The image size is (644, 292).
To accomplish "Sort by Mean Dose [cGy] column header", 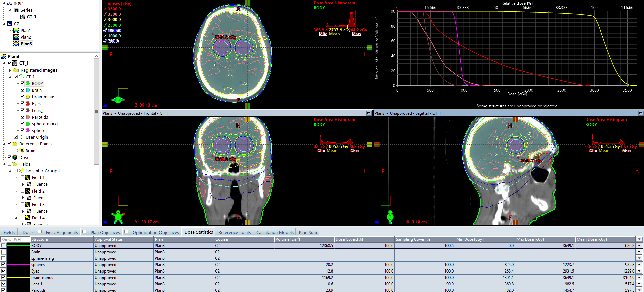I will pos(606,239).
